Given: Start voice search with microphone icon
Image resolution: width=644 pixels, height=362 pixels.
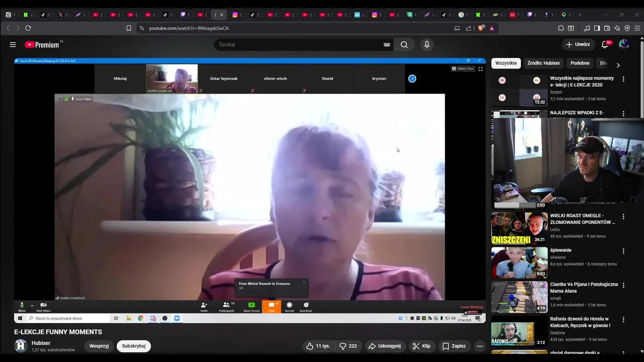Looking at the screenshot, I should click(x=427, y=44).
